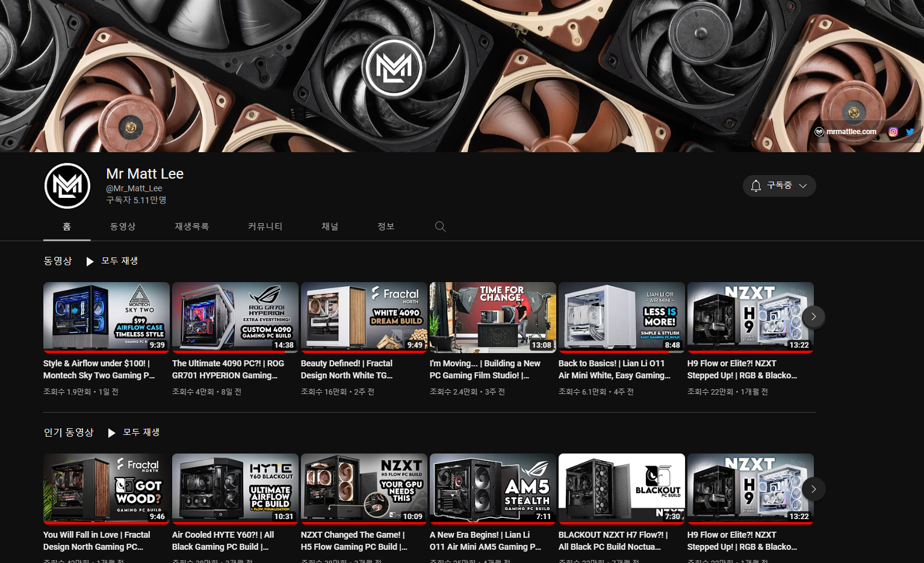Open the mrmattlee.com website link
This screenshot has height=563, width=924.
tap(846, 132)
